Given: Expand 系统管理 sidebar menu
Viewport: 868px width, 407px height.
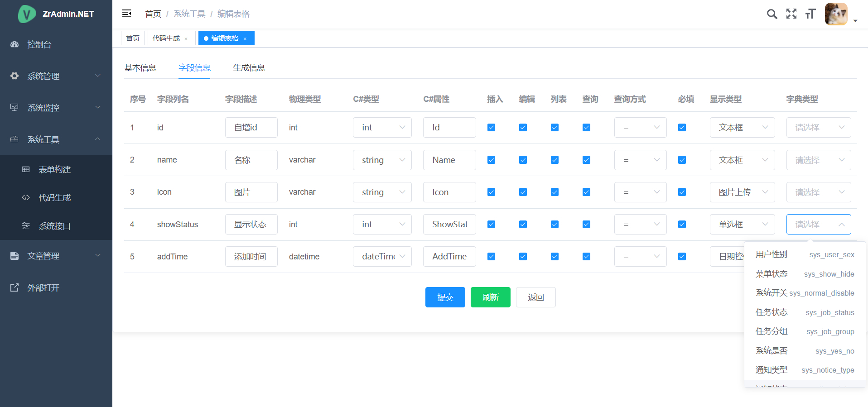Looking at the screenshot, I should coord(56,76).
